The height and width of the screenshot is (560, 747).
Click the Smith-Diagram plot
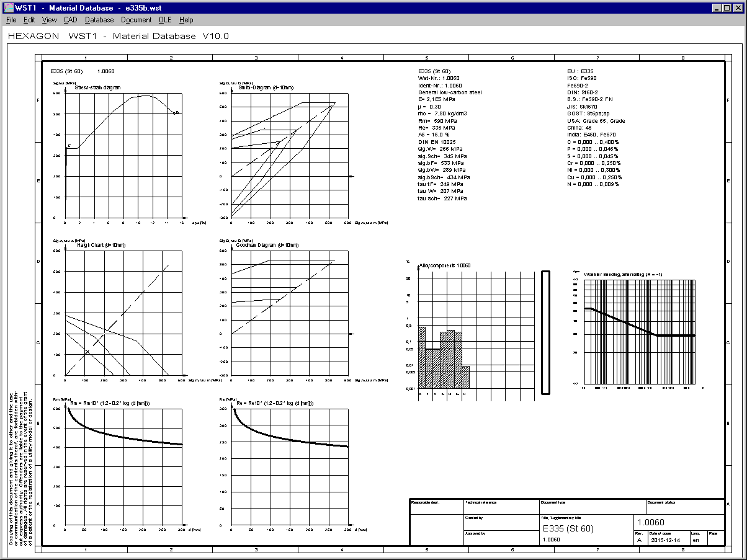pos(289,155)
